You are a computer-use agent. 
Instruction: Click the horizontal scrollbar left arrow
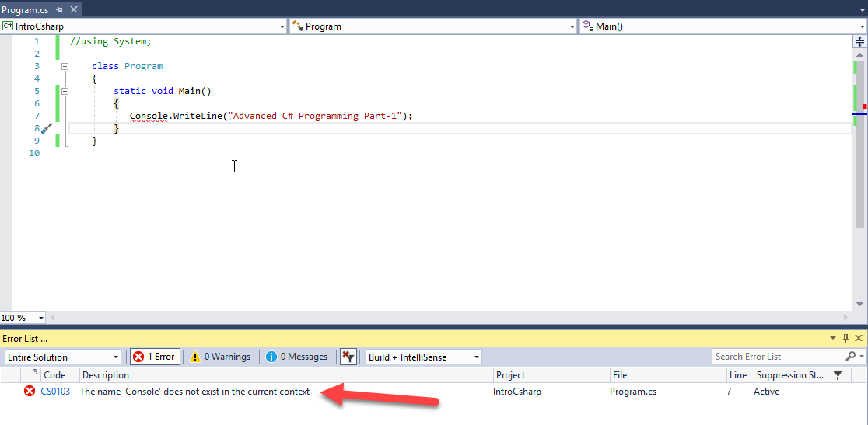tap(53, 318)
